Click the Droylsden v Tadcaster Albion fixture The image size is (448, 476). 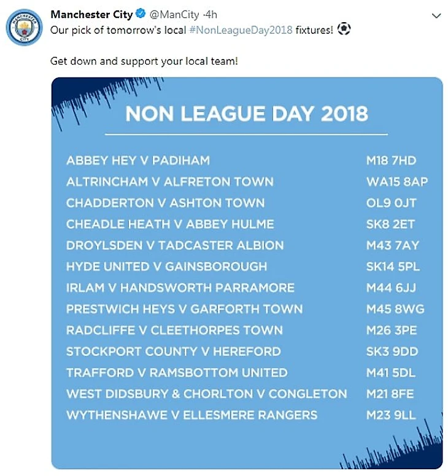(x=175, y=245)
